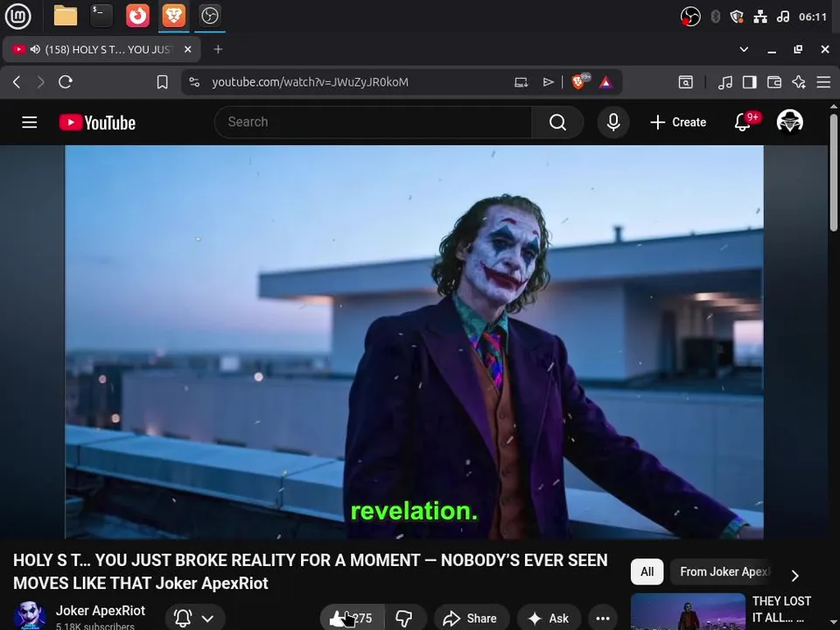This screenshot has width=840, height=630.
Task: Open the Brave Wallet icon
Action: tap(774, 82)
